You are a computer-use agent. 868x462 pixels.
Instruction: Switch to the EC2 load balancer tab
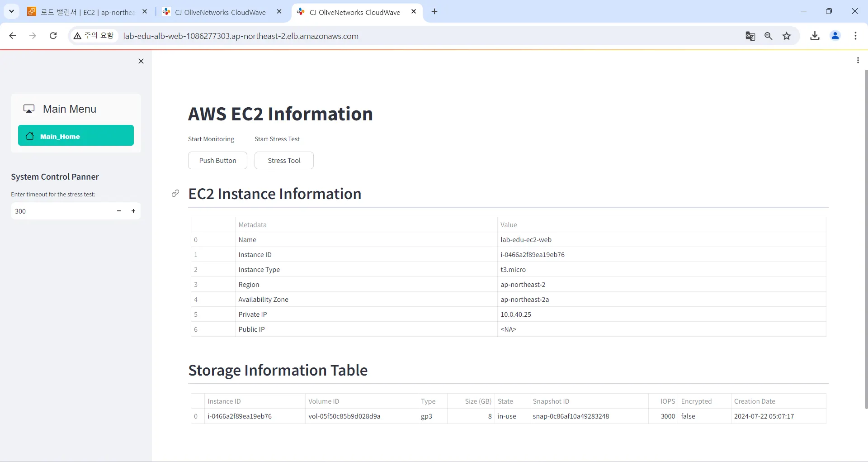87,12
